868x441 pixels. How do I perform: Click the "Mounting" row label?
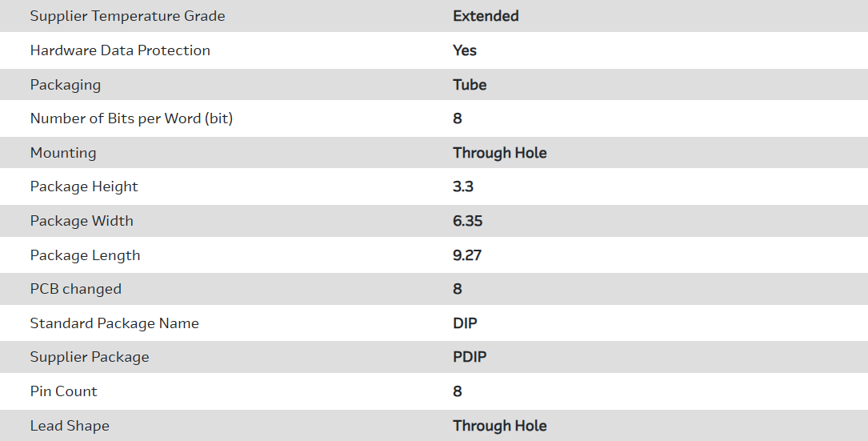tap(63, 153)
